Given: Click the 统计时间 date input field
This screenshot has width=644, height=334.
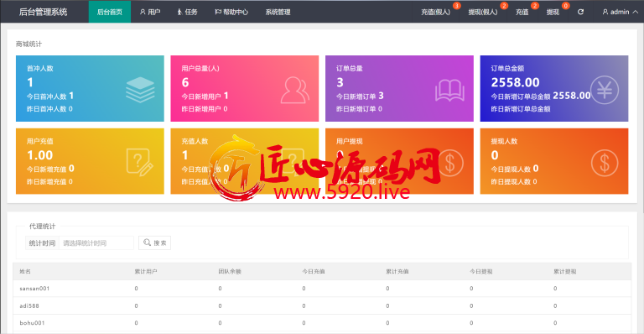Looking at the screenshot, I should [96, 243].
